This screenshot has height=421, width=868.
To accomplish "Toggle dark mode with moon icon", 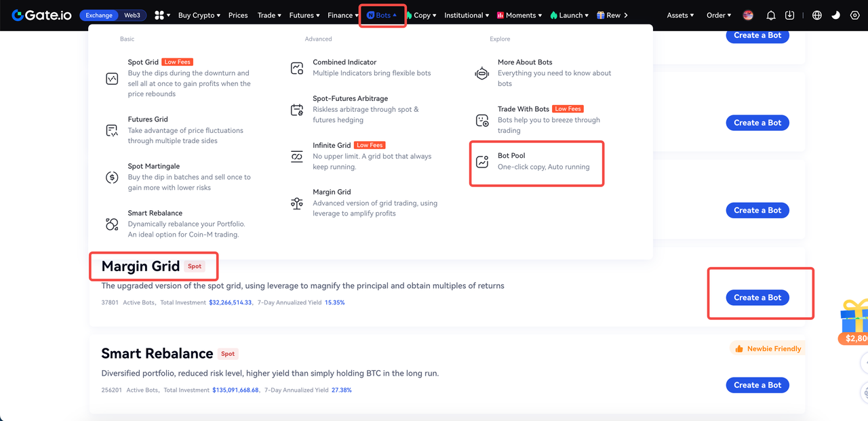I will click(x=835, y=15).
